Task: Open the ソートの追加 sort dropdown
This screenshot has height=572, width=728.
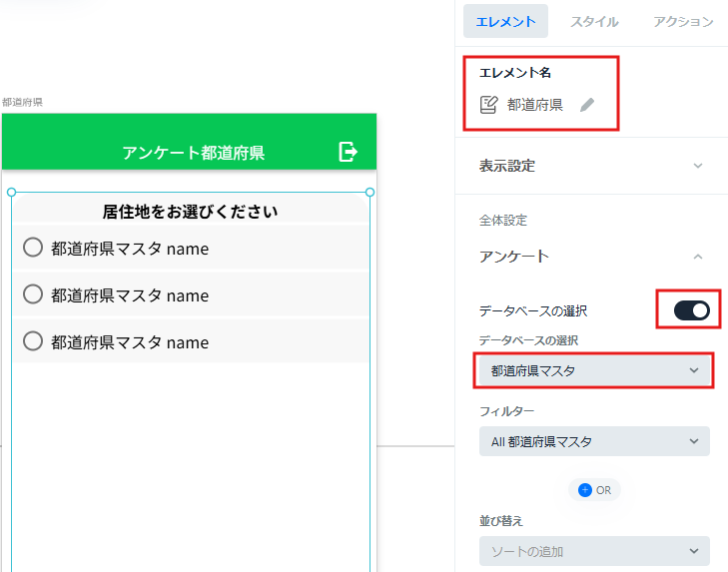Action: point(594,551)
